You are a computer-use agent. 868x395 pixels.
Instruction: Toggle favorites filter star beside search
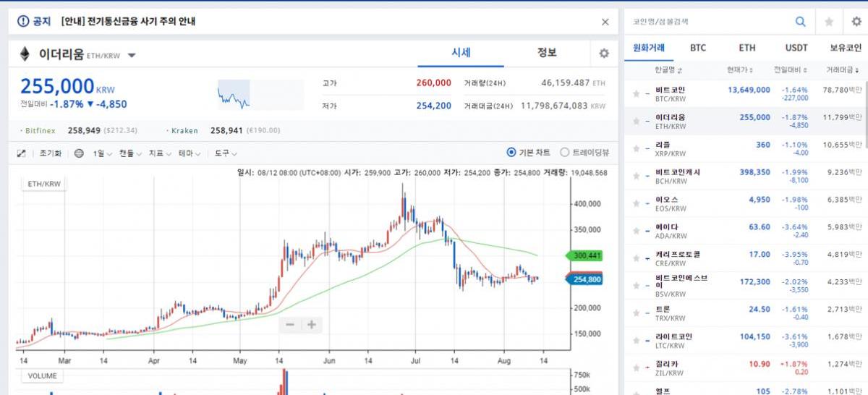pyautogui.click(x=829, y=22)
